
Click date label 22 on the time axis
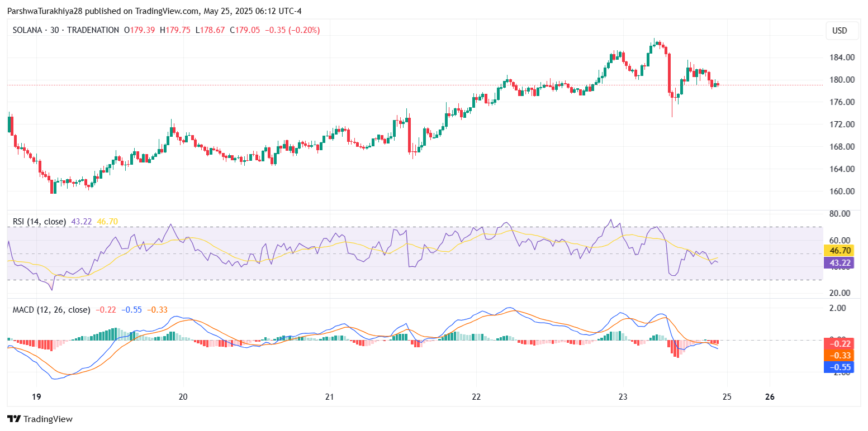pyautogui.click(x=476, y=397)
